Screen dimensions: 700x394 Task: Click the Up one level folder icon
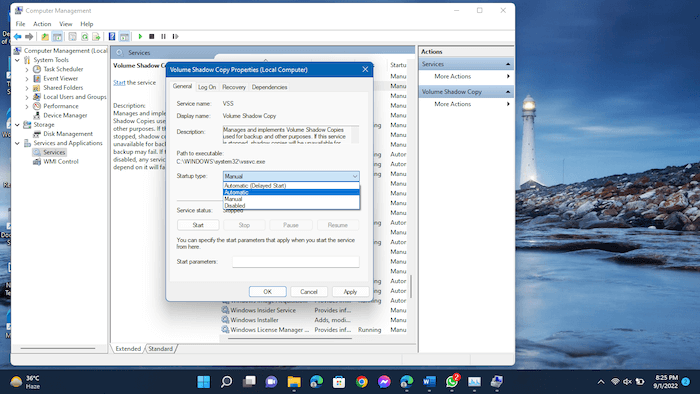point(45,37)
